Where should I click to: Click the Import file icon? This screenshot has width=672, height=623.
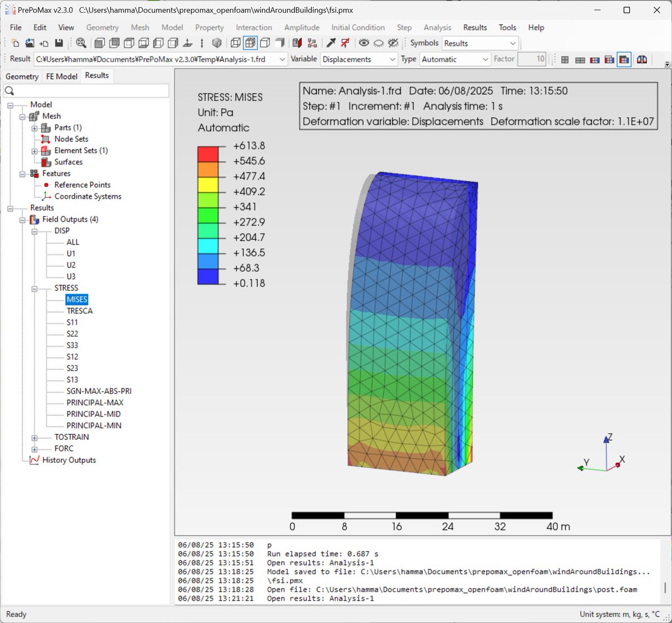click(44, 43)
